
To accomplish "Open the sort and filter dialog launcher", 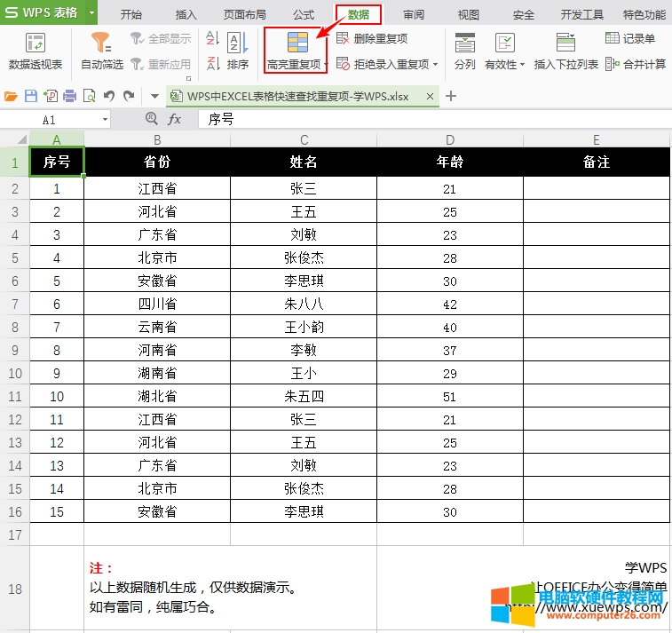I will 188,78.
